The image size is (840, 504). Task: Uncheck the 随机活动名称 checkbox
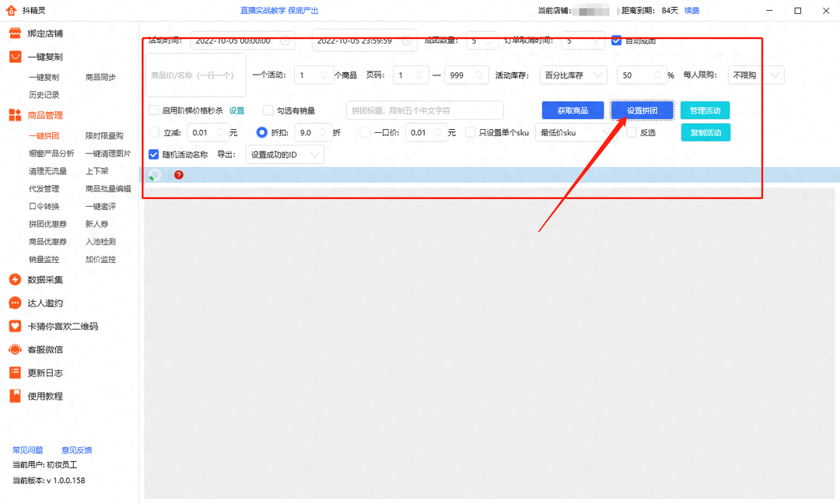pos(154,154)
